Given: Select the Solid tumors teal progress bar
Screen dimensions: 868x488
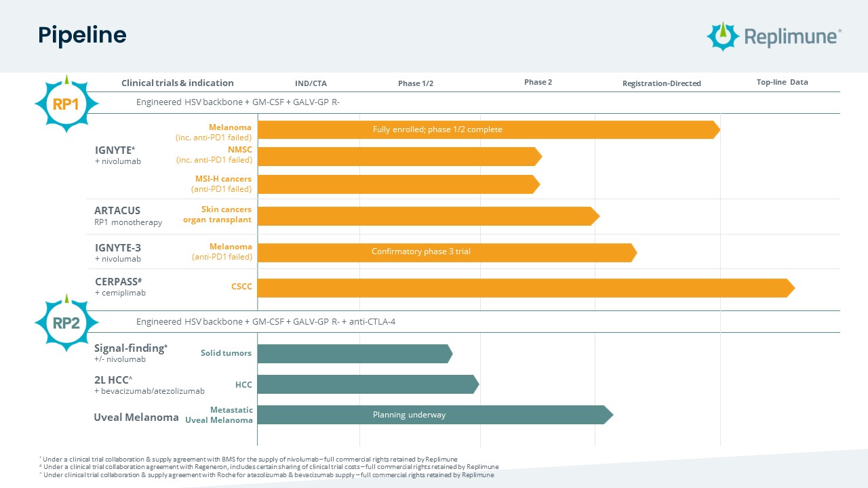Looking at the screenshot, I should pos(354,354).
